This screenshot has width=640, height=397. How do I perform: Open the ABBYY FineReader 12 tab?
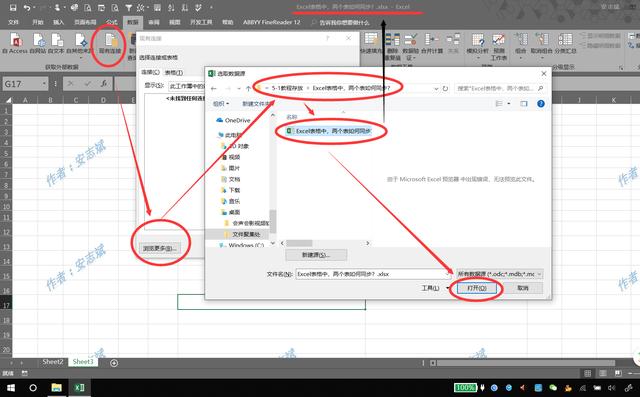coord(271,22)
